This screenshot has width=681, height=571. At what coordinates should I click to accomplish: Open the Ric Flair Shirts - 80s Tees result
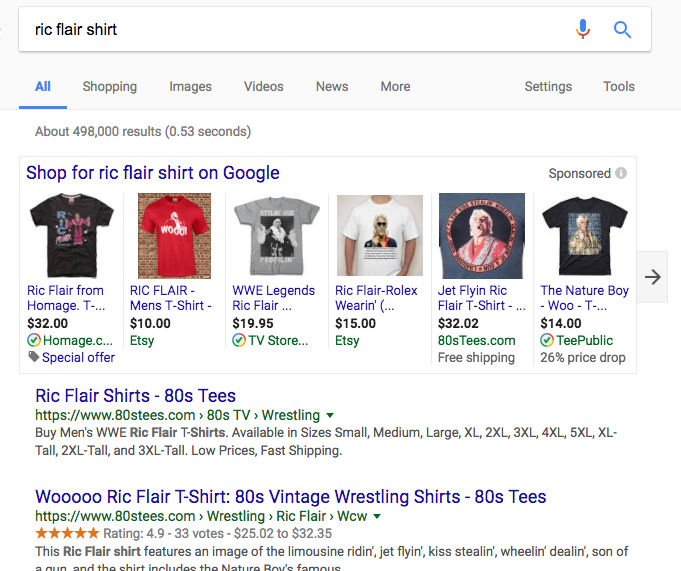(136, 396)
